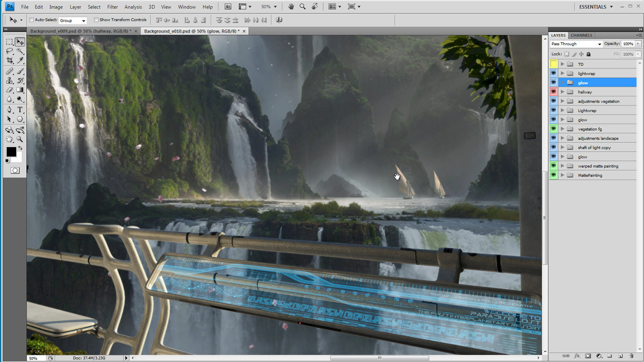This screenshot has width=644, height=362.
Task: Select the Lasso tool
Action: [9, 50]
